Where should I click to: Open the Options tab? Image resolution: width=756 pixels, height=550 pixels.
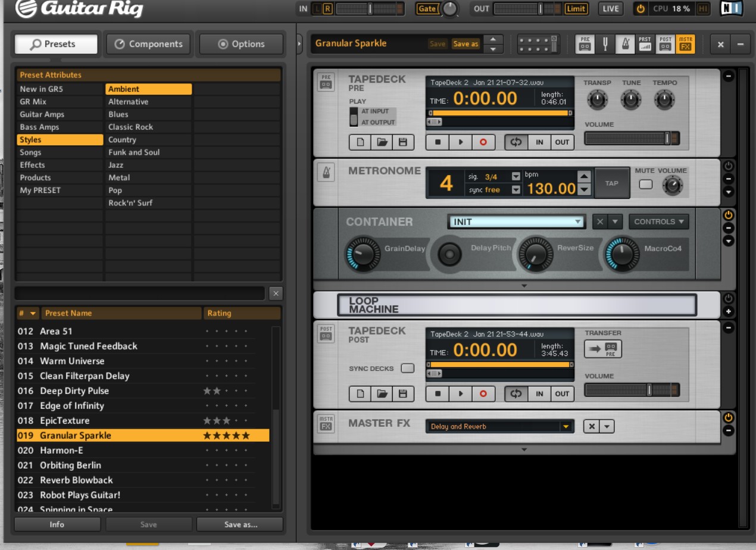(241, 44)
